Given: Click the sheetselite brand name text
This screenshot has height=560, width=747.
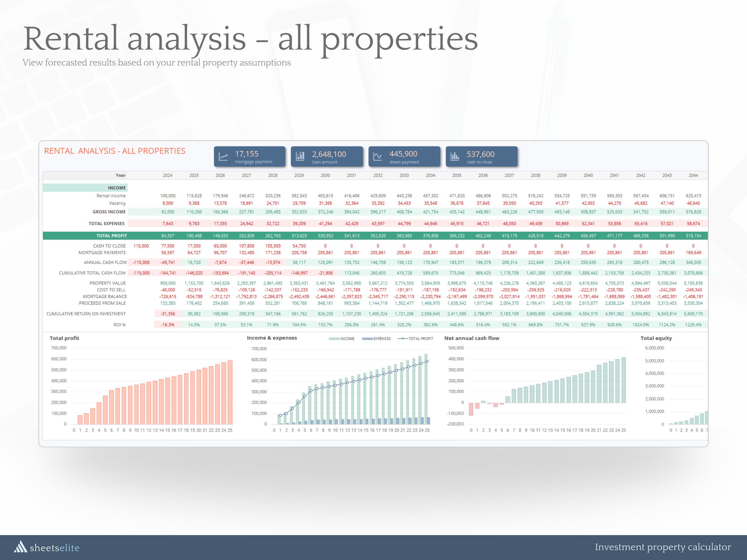Looking at the screenshot, I should coord(55,548).
